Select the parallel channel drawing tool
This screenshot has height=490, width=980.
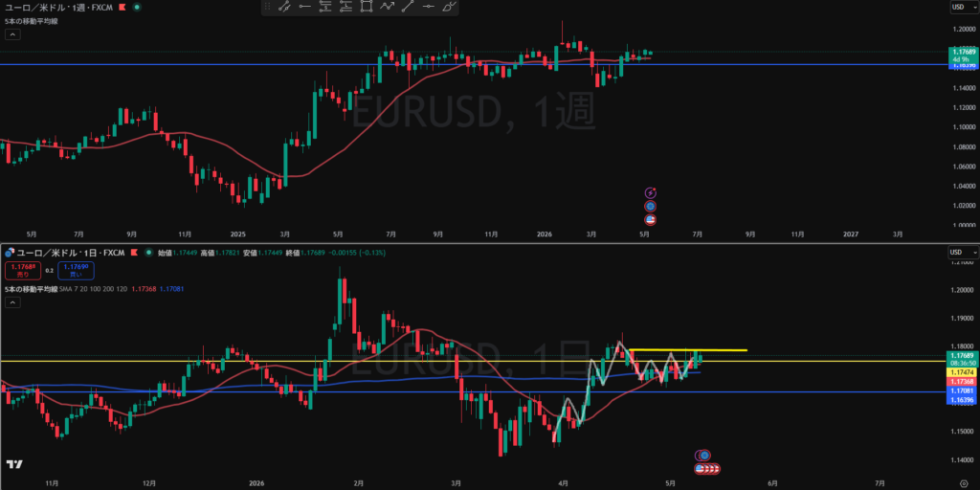(x=284, y=7)
